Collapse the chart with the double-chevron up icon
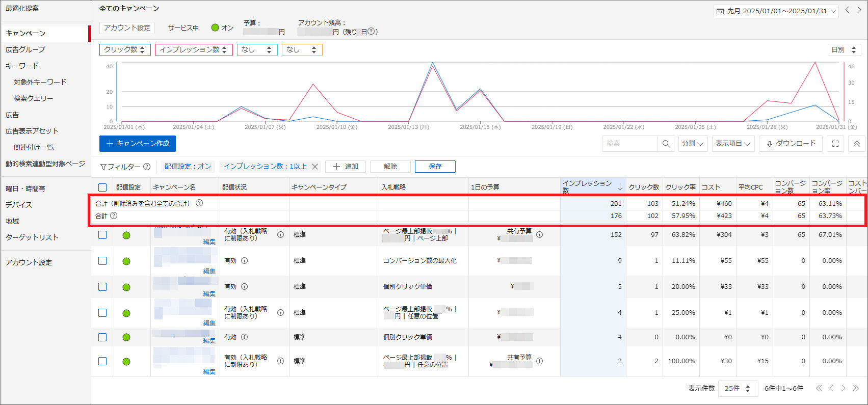This screenshot has height=405, width=868. click(x=857, y=144)
